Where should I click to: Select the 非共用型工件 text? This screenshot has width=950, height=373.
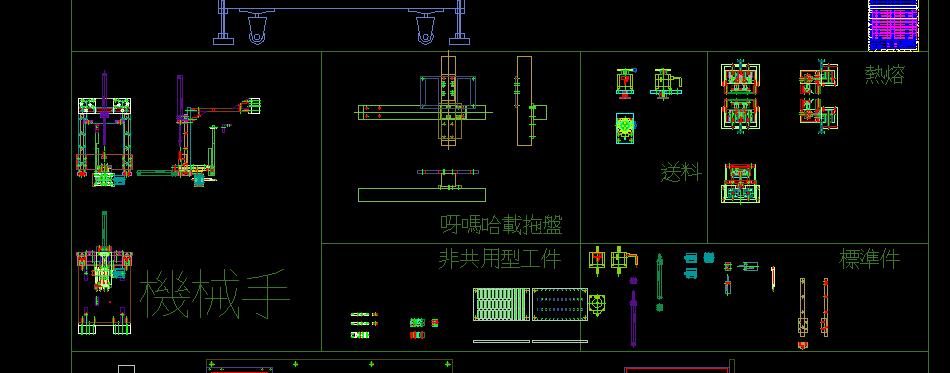coord(500,259)
